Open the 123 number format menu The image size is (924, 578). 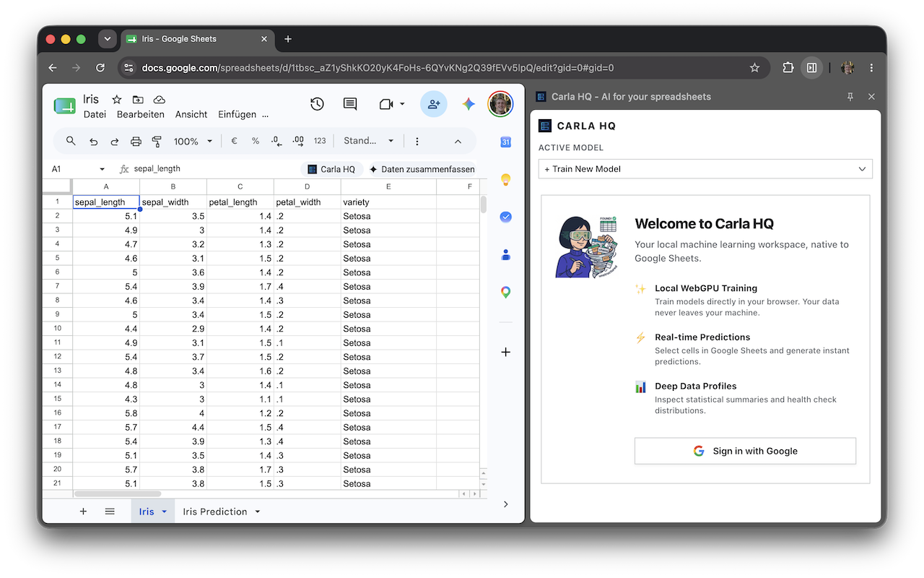(320, 142)
